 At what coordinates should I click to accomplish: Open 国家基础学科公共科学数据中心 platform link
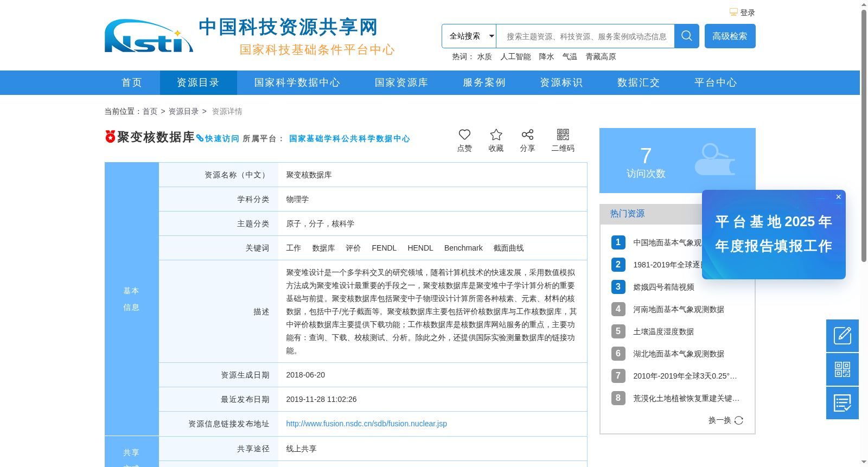coord(349,139)
